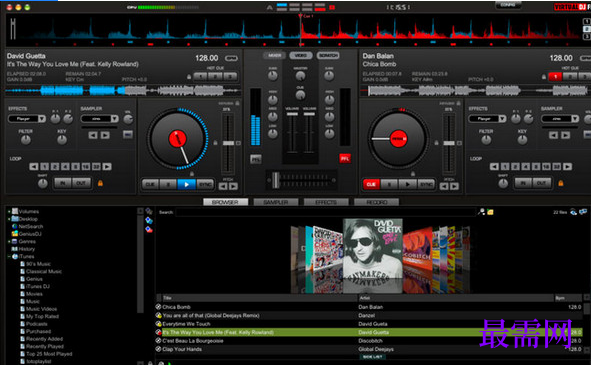Viewport: 591px width, 365px height.
Task: Toggle right deck red PFL button
Action: [344, 159]
